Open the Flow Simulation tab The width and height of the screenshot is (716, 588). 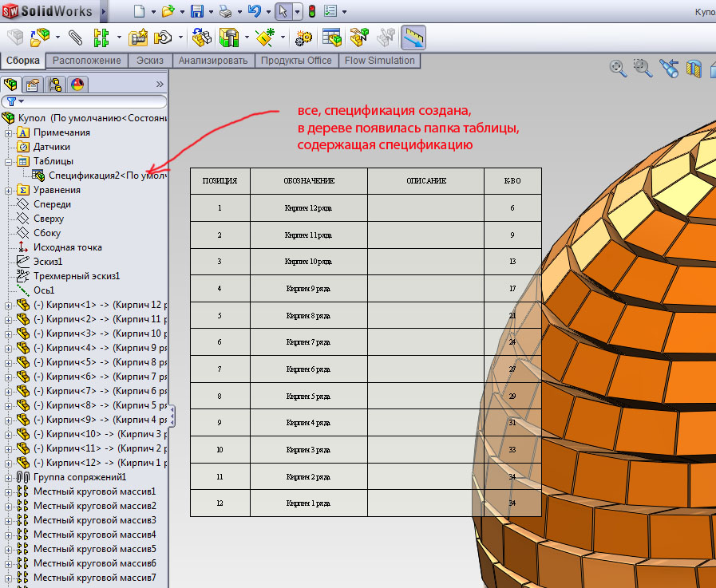379,61
